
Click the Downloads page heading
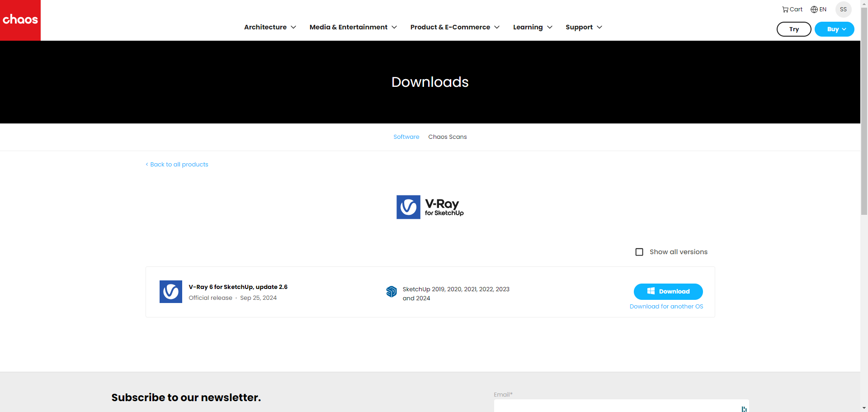tap(430, 82)
